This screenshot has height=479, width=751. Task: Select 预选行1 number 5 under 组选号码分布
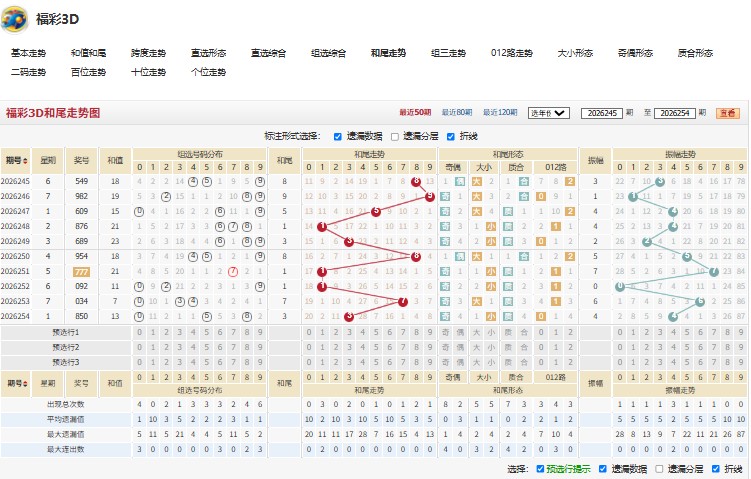[206, 332]
